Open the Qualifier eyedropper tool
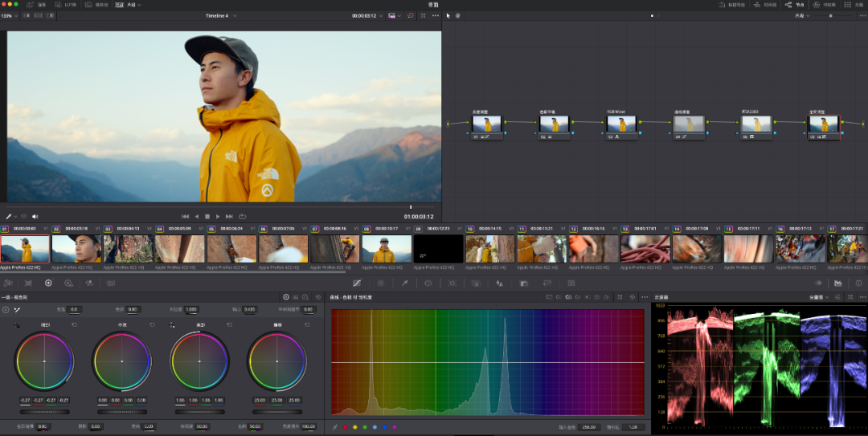 [x=404, y=283]
